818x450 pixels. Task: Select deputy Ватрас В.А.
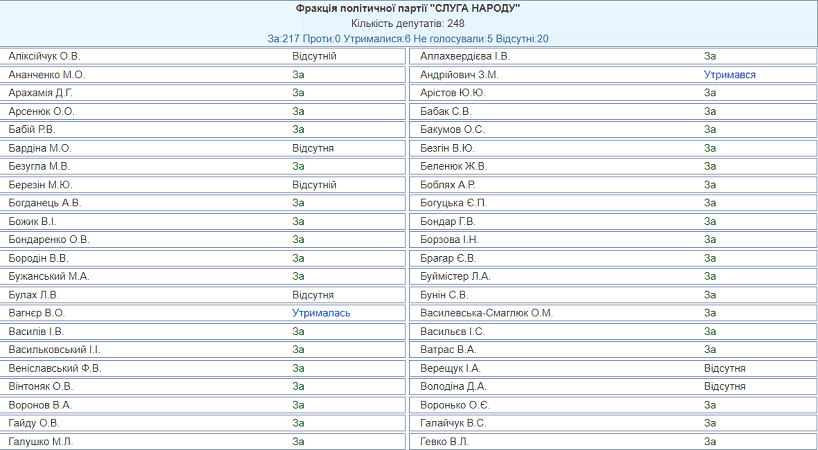click(448, 350)
